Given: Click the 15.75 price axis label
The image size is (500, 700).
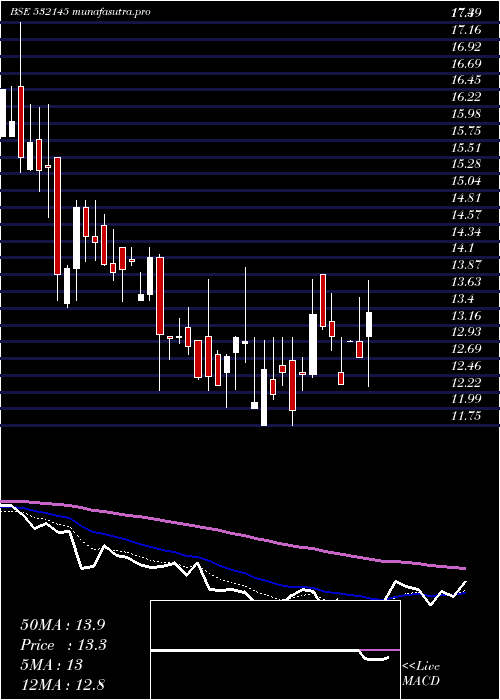Looking at the screenshot, I should pos(466,130).
